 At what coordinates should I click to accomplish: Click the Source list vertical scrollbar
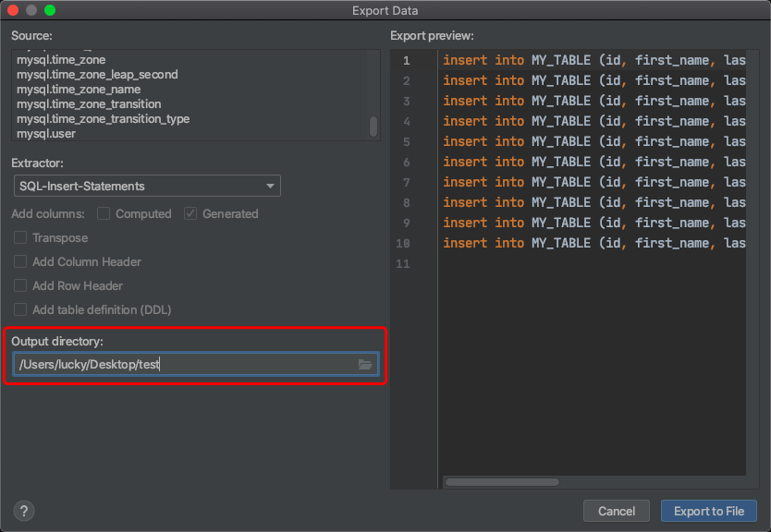(x=373, y=127)
